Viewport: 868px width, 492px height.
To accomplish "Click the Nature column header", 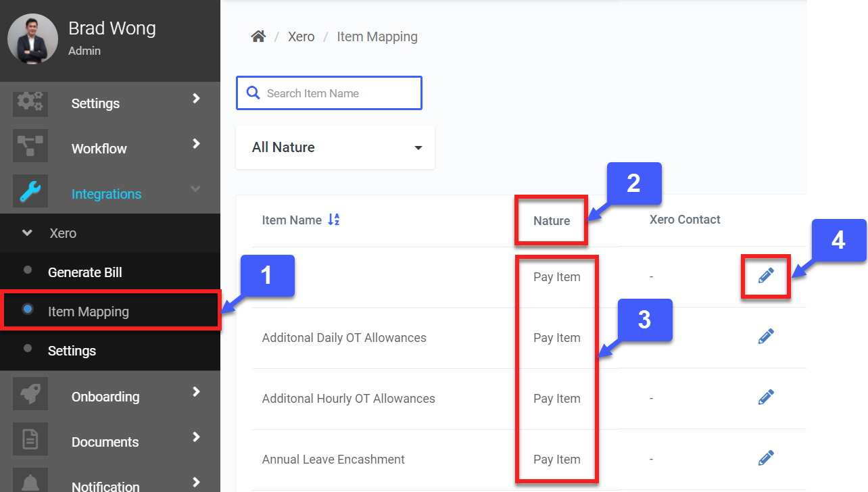I will (x=551, y=220).
